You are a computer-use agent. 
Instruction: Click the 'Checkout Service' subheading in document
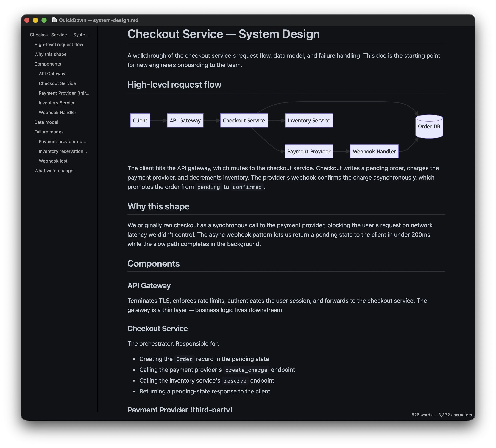157,329
